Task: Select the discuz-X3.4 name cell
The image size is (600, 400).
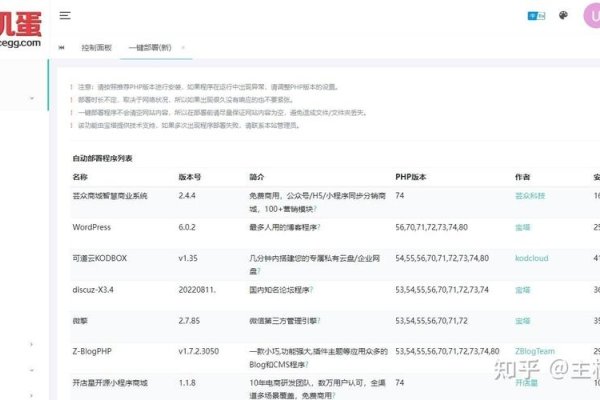Action: point(93,290)
